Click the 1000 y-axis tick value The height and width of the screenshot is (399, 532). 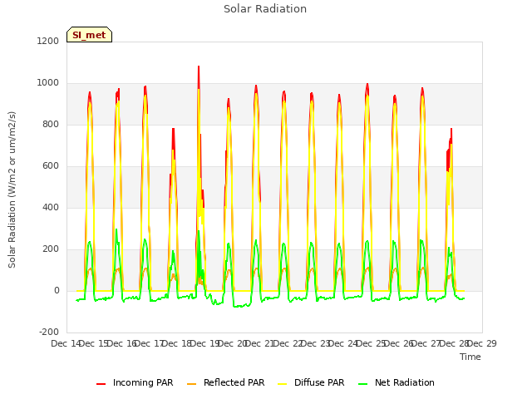click(x=48, y=83)
